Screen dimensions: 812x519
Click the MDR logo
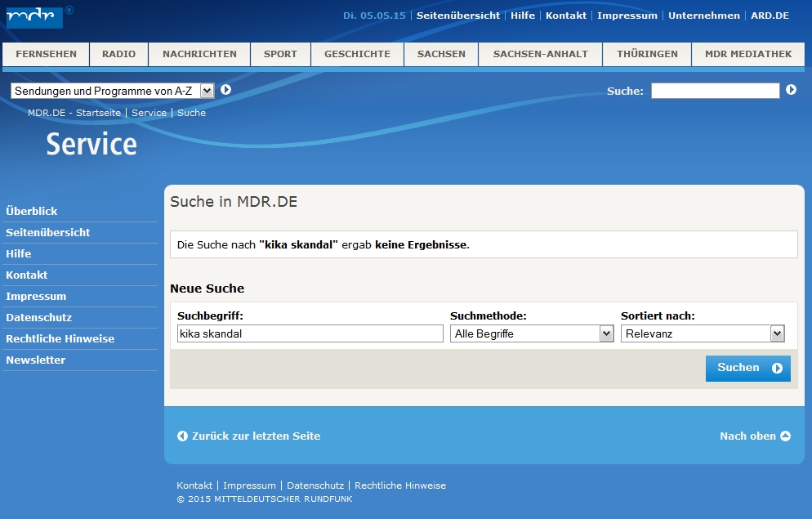click(x=34, y=17)
